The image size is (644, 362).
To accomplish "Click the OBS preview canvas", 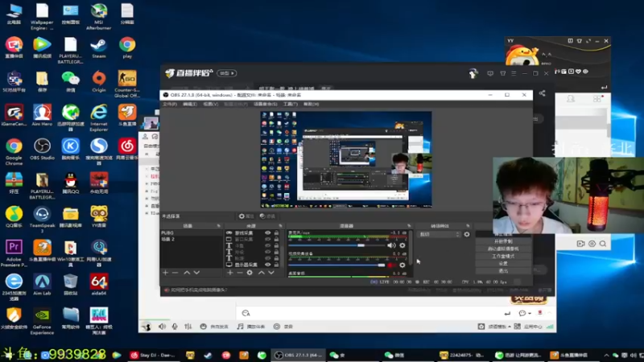I will tap(346, 159).
